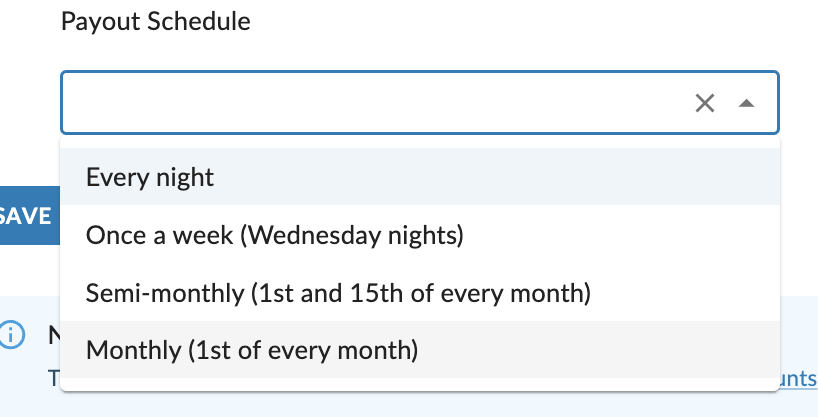This screenshot has height=418, width=818.
Task: Collapse the dropdown using the up caret
Action: tap(747, 103)
